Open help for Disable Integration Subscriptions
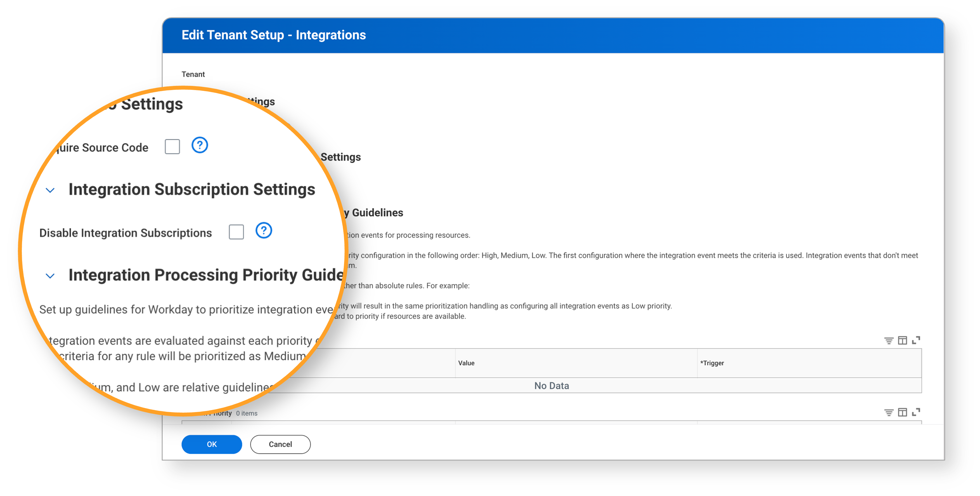980x496 pixels. pyautogui.click(x=264, y=230)
